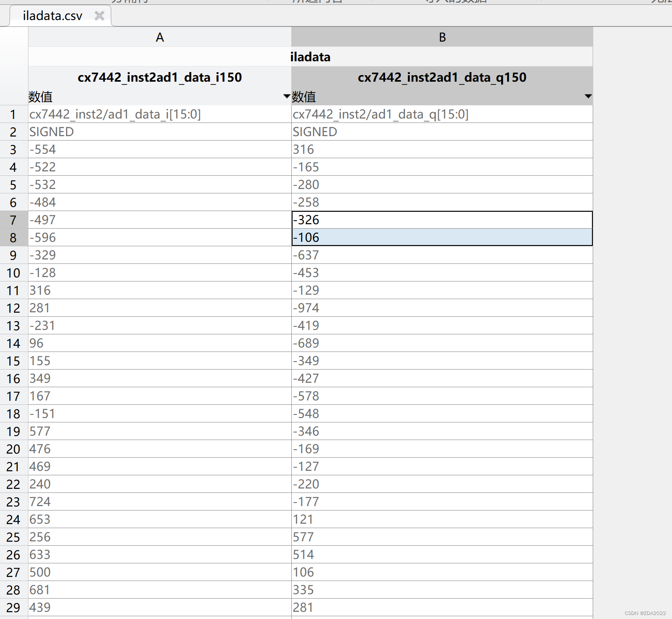Select the iladata.csv document tab
Screen dimensions: 672x619
coord(52,16)
